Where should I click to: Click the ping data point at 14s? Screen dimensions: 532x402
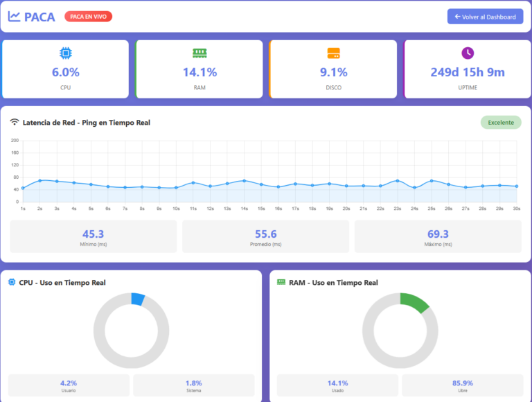tap(244, 181)
